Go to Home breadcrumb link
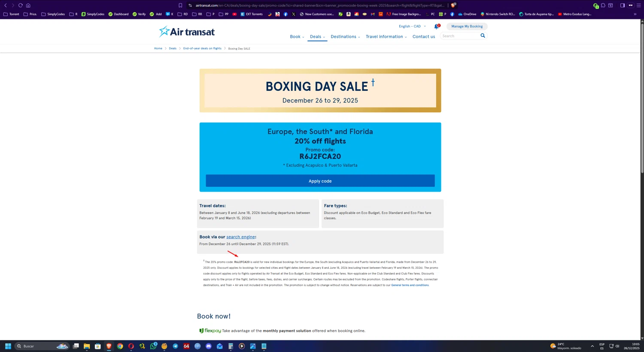This screenshot has height=352, width=644. pos(158,48)
